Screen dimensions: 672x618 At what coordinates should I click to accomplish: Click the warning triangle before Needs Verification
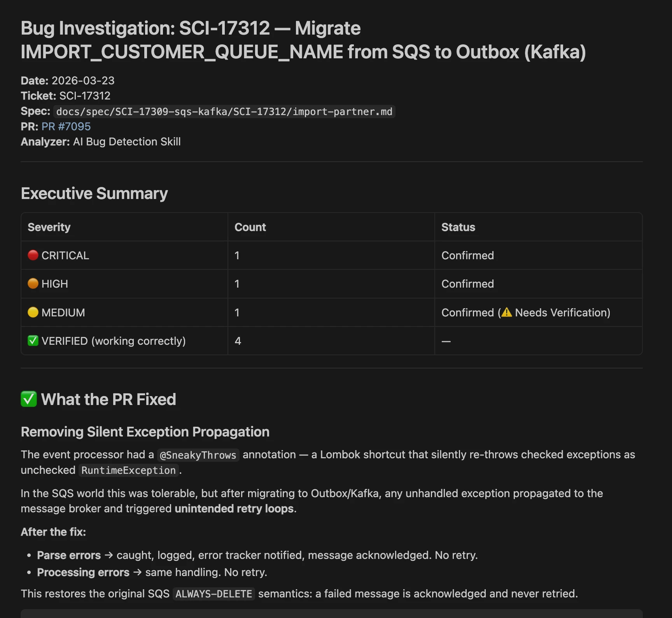click(506, 312)
